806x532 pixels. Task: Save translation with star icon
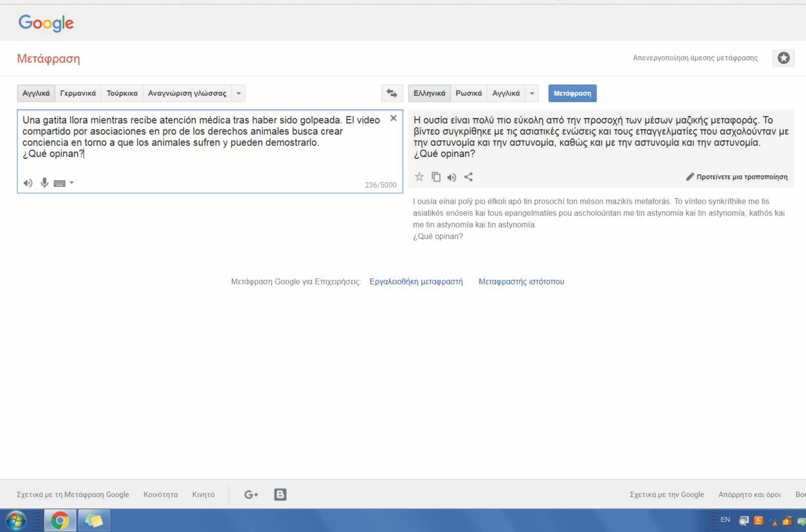tap(419, 177)
